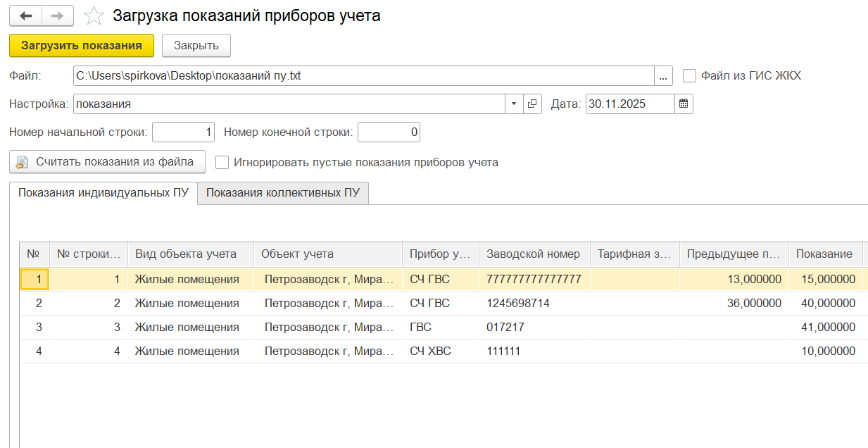Click the Файл path input field
Image resolution: width=868 pixels, height=448 pixels.
coord(363,76)
